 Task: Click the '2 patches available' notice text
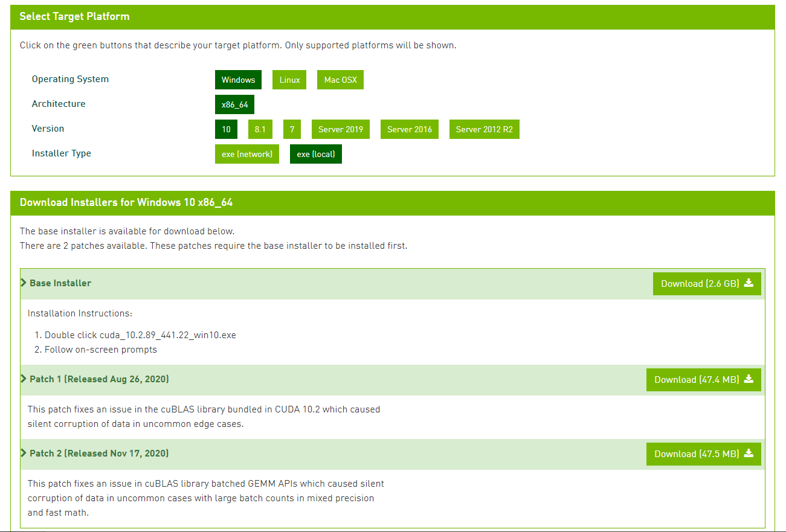(x=214, y=246)
